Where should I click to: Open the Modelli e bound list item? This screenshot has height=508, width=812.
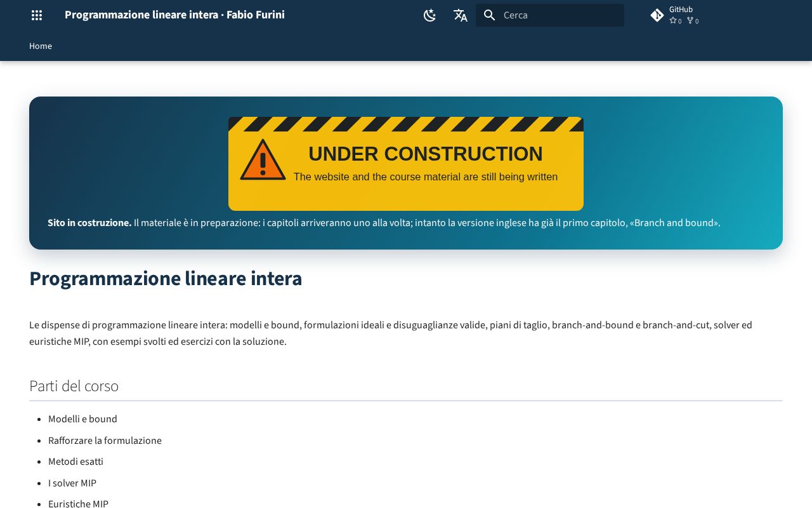point(82,419)
